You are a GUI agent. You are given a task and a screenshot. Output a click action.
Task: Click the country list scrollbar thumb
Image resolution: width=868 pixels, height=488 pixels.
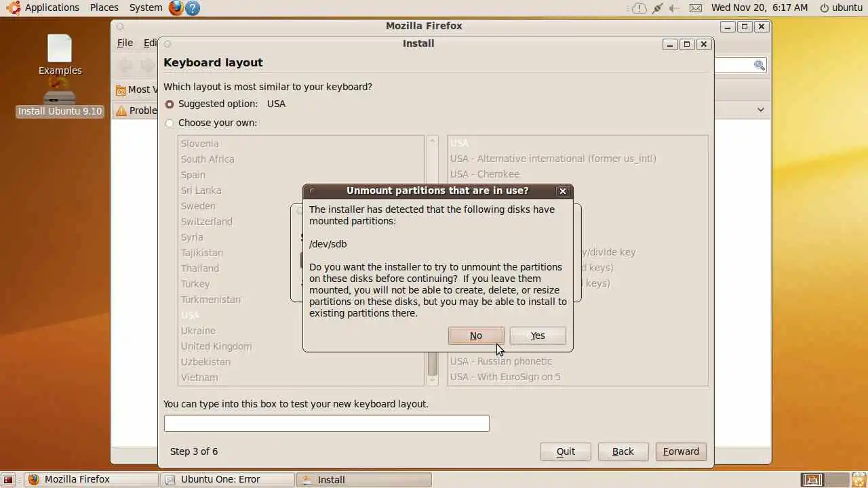coord(433,363)
